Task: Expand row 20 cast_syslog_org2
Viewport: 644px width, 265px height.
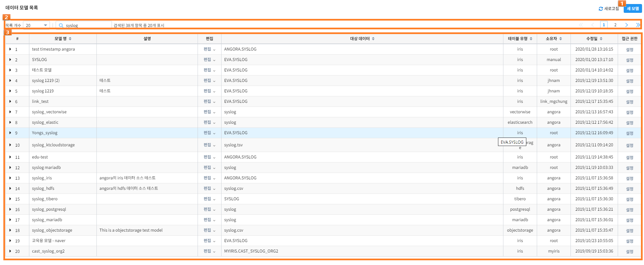Action: click(10, 251)
